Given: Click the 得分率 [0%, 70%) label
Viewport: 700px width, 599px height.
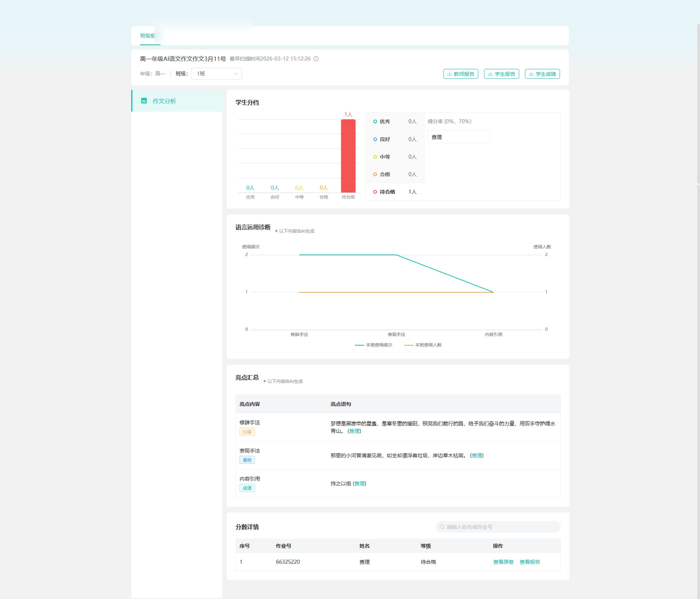Looking at the screenshot, I should click(x=449, y=121).
